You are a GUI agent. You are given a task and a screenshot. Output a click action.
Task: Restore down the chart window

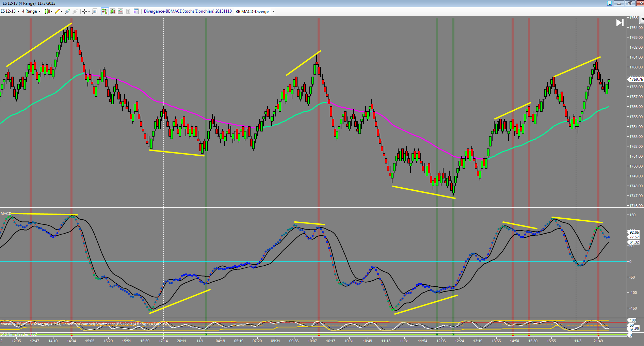pos(629,3)
